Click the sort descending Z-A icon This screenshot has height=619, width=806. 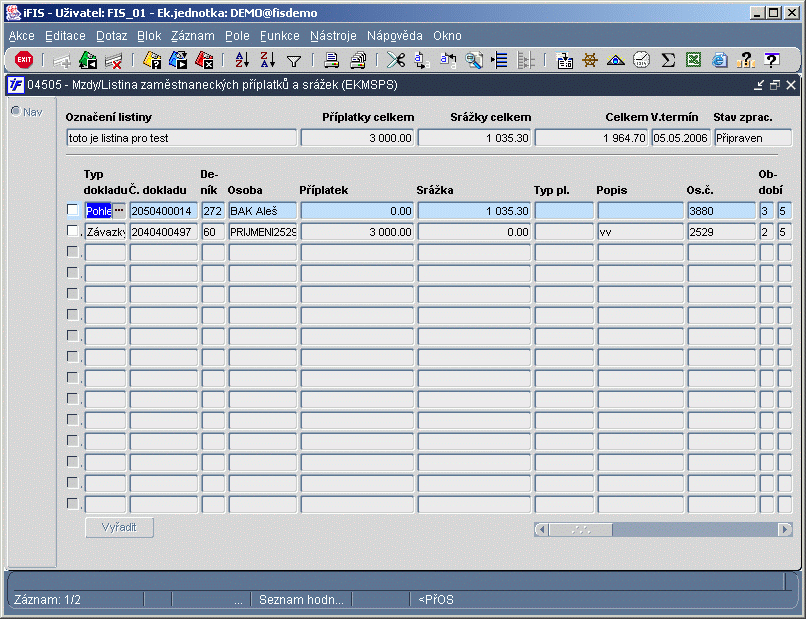pyautogui.click(x=267, y=60)
